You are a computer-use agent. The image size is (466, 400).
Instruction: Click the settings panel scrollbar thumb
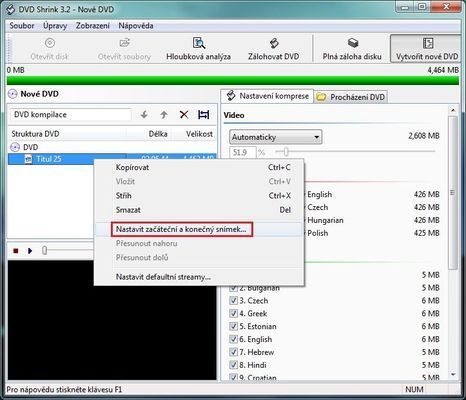(453, 193)
